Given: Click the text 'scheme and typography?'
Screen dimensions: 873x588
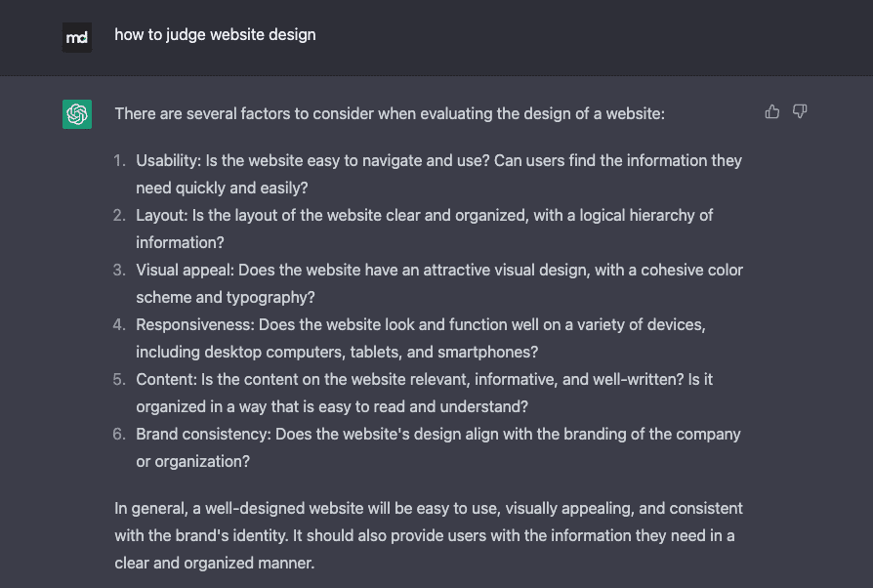Looking at the screenshot, I should [x=226, y=297].
